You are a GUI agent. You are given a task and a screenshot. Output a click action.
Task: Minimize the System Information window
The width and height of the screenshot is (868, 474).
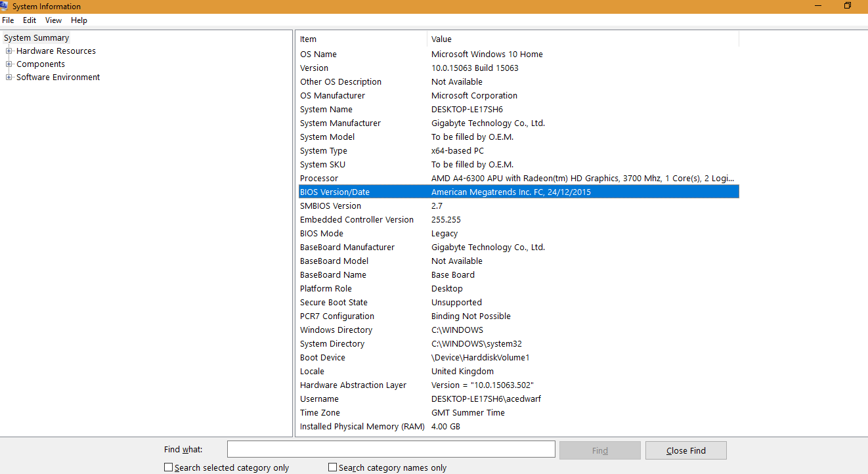coord(817,6)
